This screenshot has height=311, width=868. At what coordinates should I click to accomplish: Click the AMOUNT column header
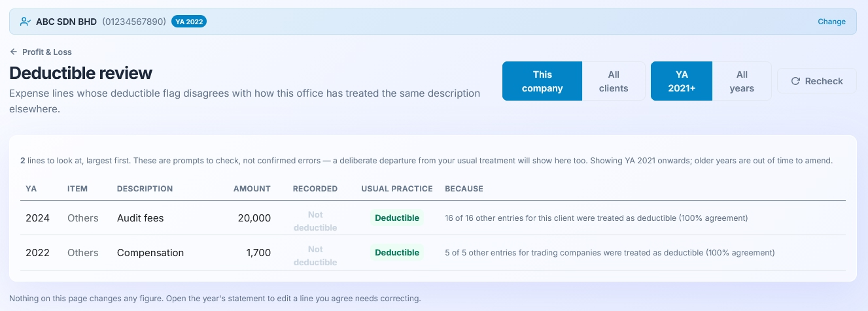point(252,189)
